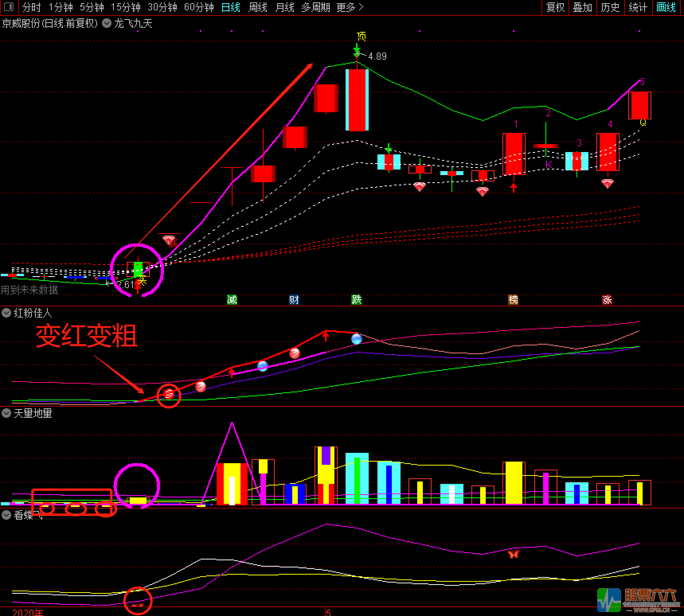Toggle 画线 drawing mode

pos(666,7)
